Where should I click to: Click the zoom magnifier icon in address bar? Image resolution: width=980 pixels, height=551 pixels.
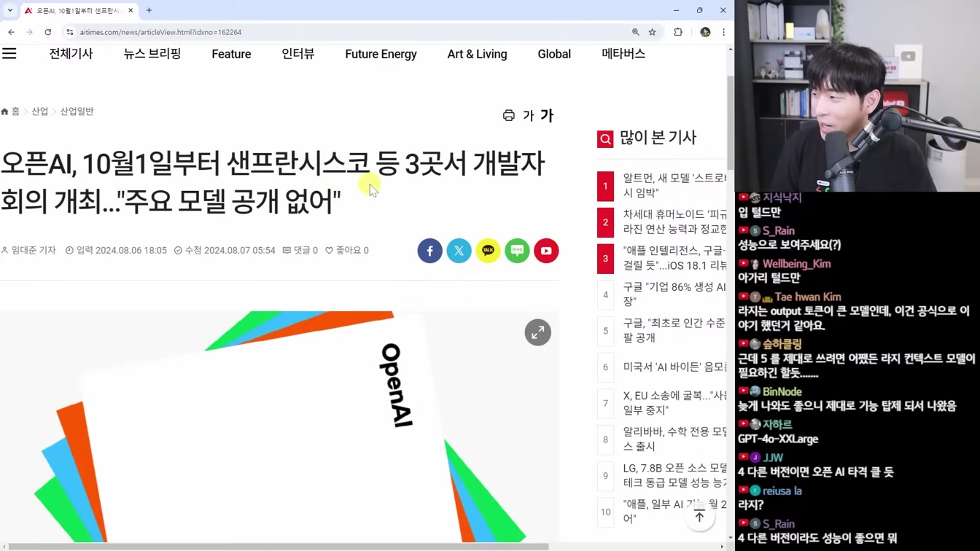tap(636, 32)
